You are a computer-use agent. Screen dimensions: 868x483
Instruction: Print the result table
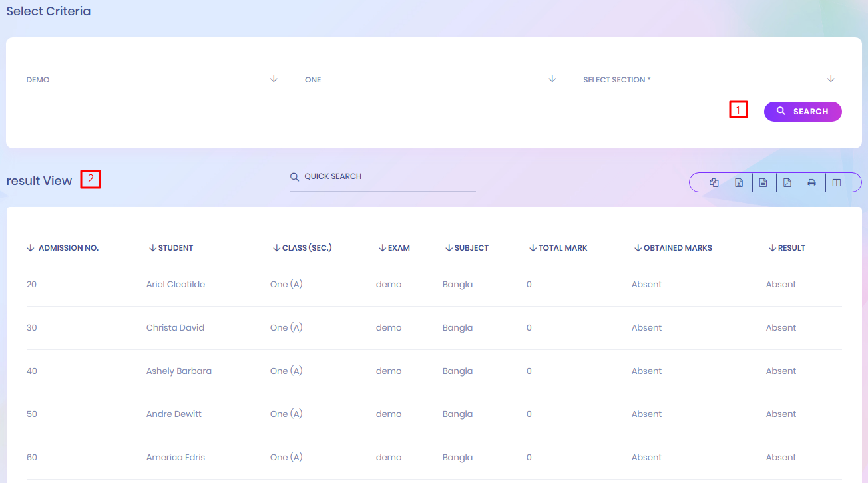point(812,182)
